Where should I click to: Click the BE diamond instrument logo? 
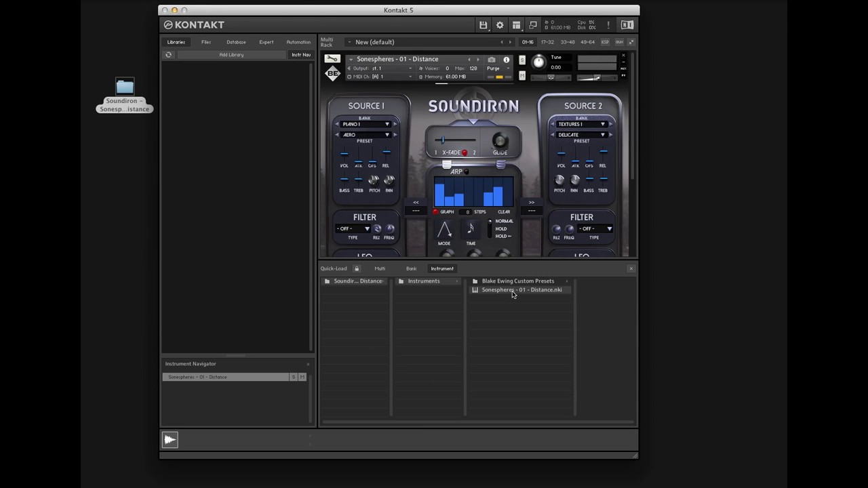pos(332,73)
